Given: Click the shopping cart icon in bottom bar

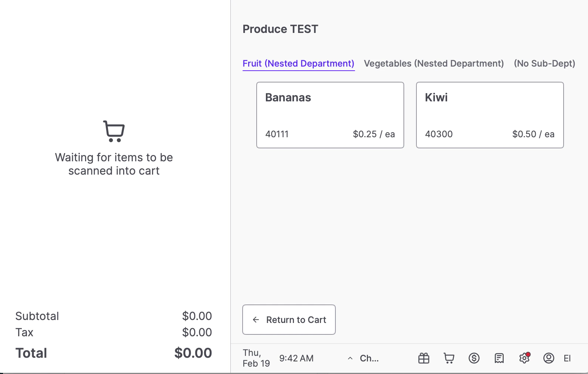Looking at the screenshot, I should tap(449, 358).
